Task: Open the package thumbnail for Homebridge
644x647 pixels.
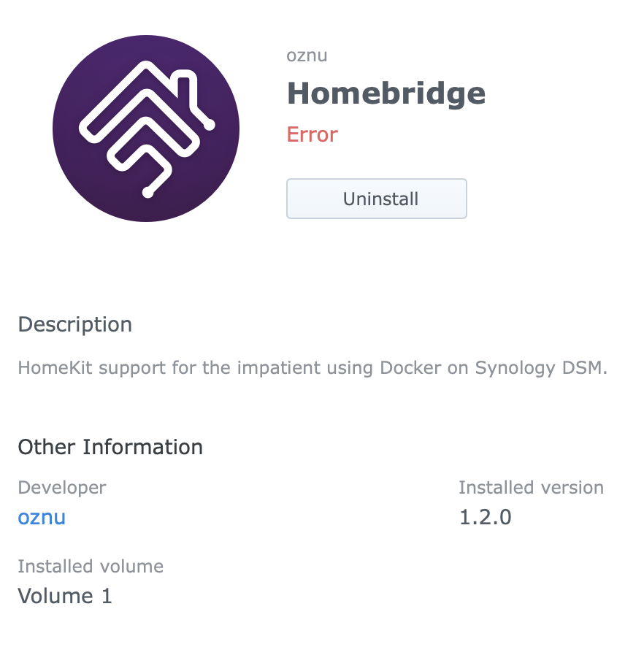Action: pyautogui.click(x=145, y=128)
